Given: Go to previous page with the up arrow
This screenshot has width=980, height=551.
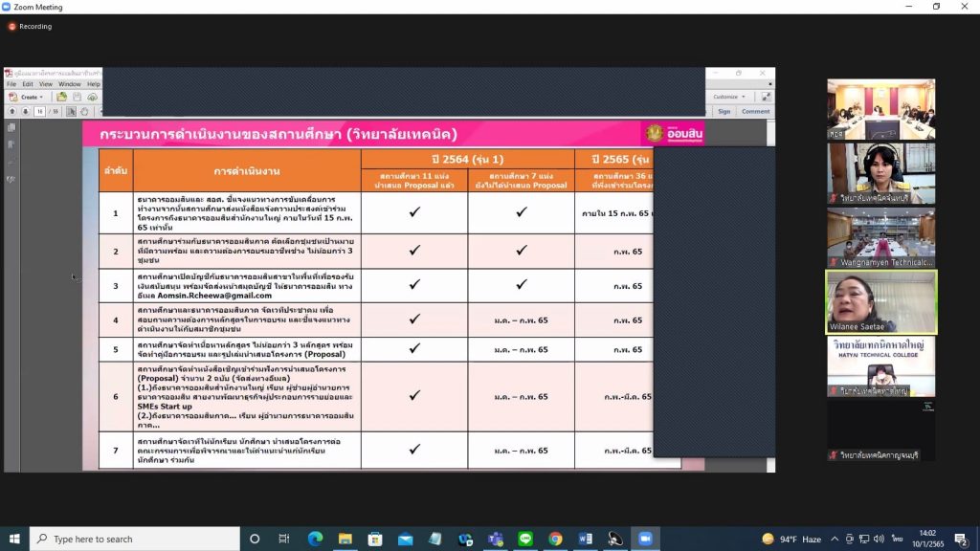Looking at the screenshot, I should tap(11, 111).
